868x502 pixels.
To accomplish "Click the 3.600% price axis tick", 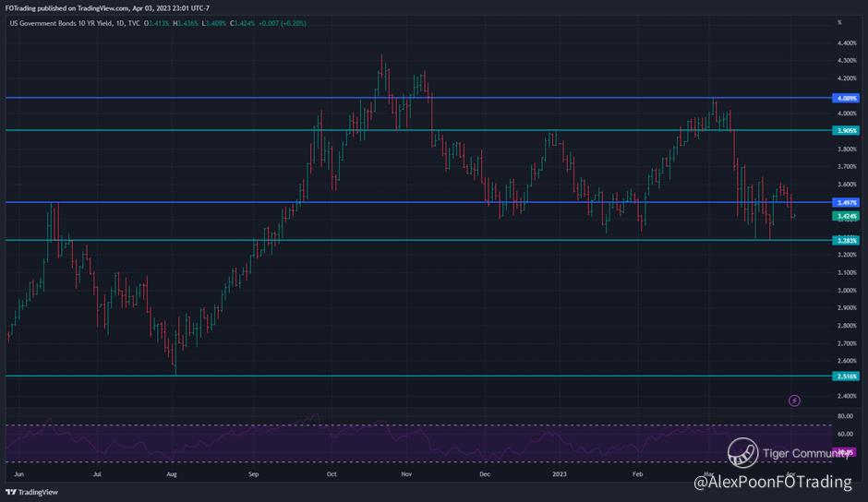I will tap(847, 185).
